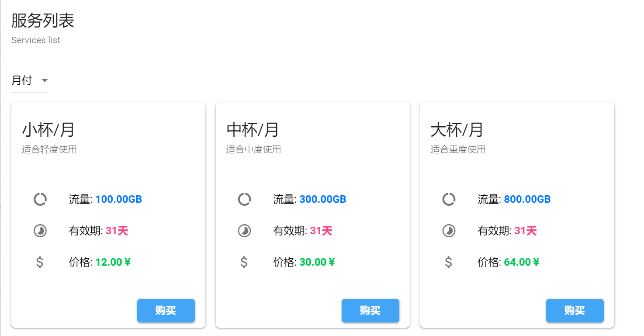
Task: Click the dropdown arrow next to 月付
Action: click(44, 81)
